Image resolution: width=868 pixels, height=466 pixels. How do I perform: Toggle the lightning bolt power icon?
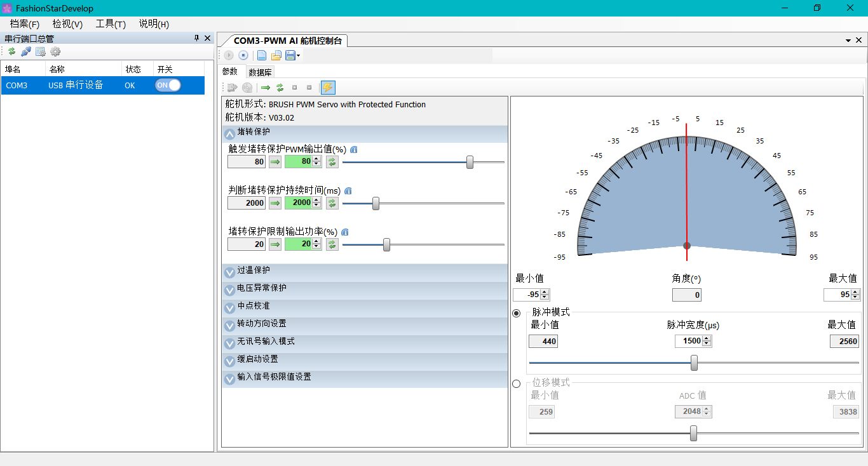tap(327, 88)
